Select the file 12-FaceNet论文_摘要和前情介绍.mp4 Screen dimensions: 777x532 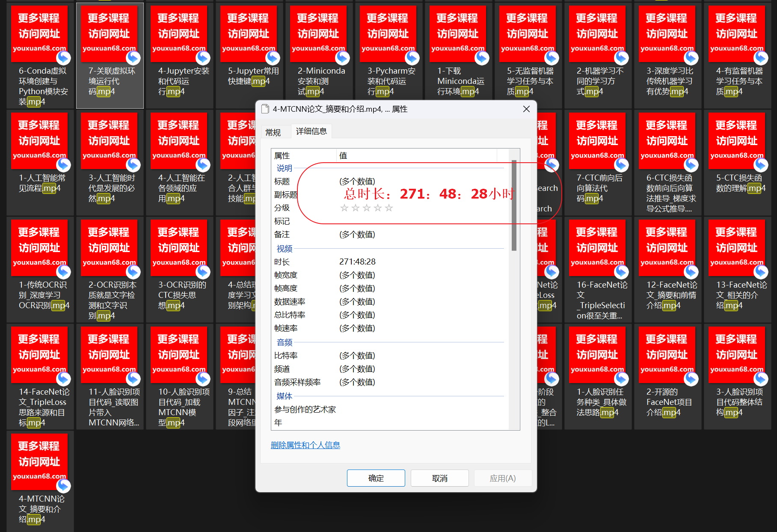[x=667, y=270]
